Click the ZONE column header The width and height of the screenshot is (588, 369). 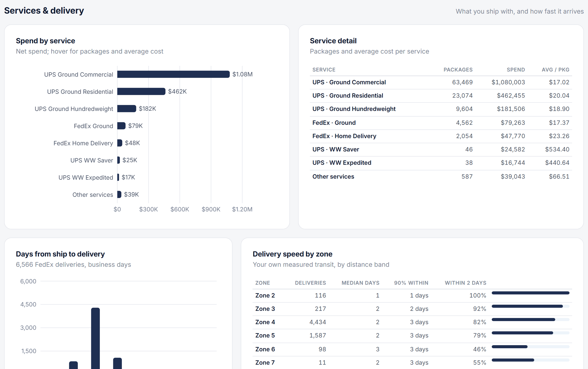tap(262, 283)
